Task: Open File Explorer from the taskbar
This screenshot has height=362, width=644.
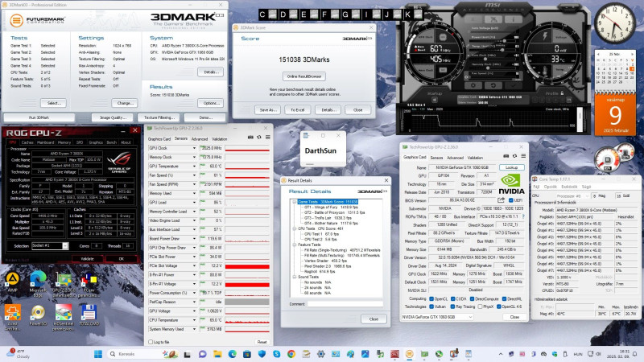Action: [x=217, y=354]
